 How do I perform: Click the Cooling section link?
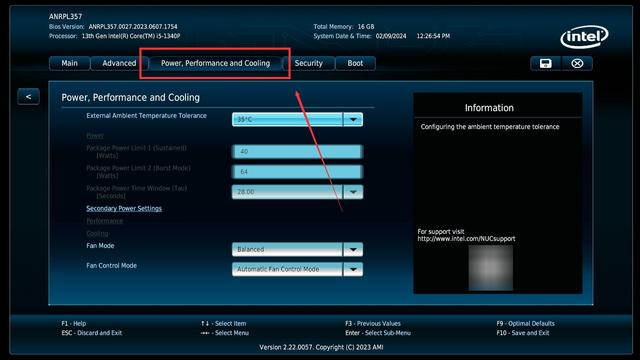(x=97, y=233)
